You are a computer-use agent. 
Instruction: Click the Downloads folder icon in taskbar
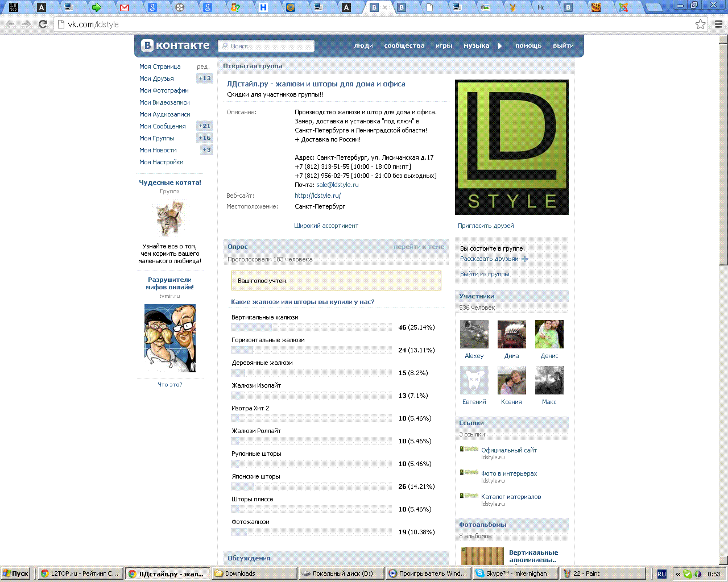click(218, 573)
